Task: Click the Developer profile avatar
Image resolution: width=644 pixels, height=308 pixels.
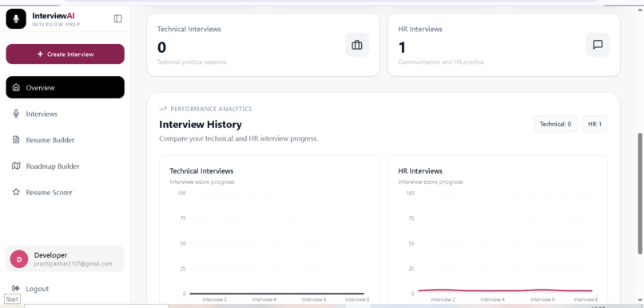Action: (x=19, y=259)
